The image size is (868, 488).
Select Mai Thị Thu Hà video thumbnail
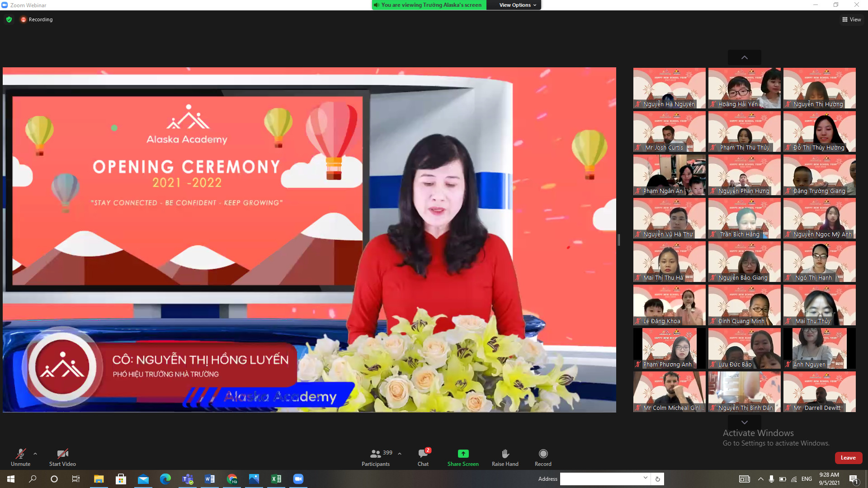[670, 262]
